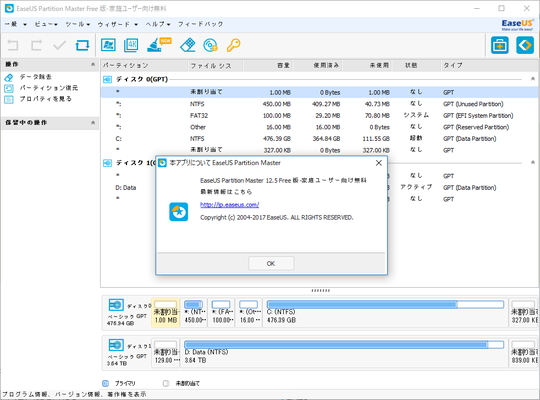Viewport: 540px width, 400px height.
Task: Click the Refresh disk toolbar icon
Action: (x=82, y=45)
